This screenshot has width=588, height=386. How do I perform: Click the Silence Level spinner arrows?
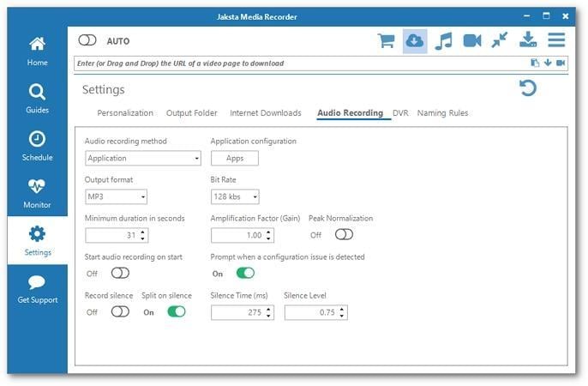[x=342, y=312]
